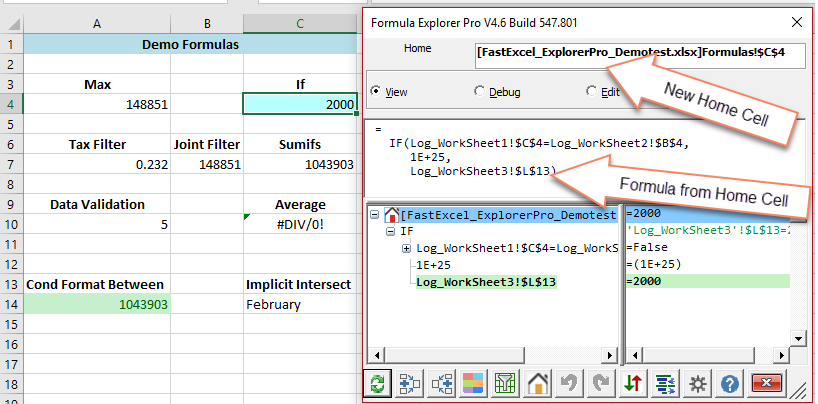The width and height of the screenshot is (818, 404).
Task: Click values pane horizontal scrollbar right arrow
Action: [x=781, y=355]
